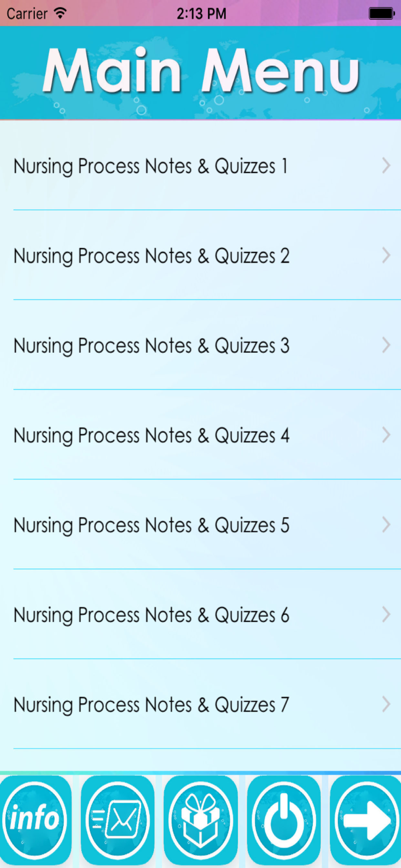Tap the gift box icon
Image resolution: width=401 pixels, height=868 pixels.
(x=200, y=819)
